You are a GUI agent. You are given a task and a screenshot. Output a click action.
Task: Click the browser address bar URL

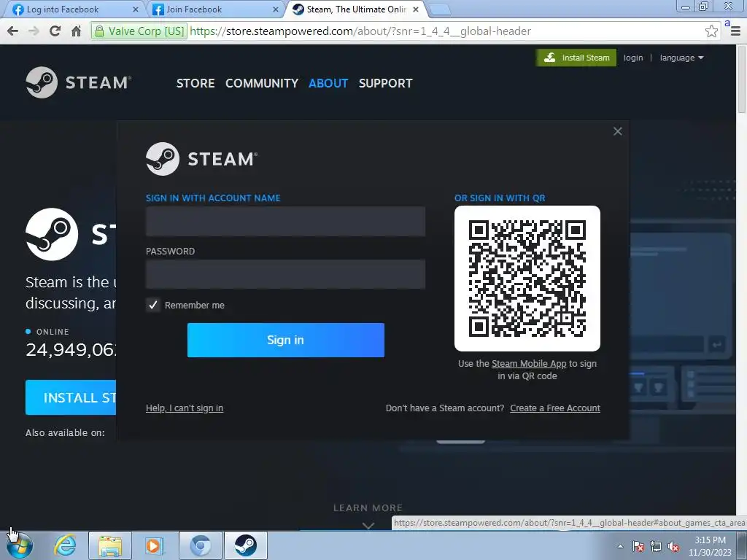(x=360, y=31)
